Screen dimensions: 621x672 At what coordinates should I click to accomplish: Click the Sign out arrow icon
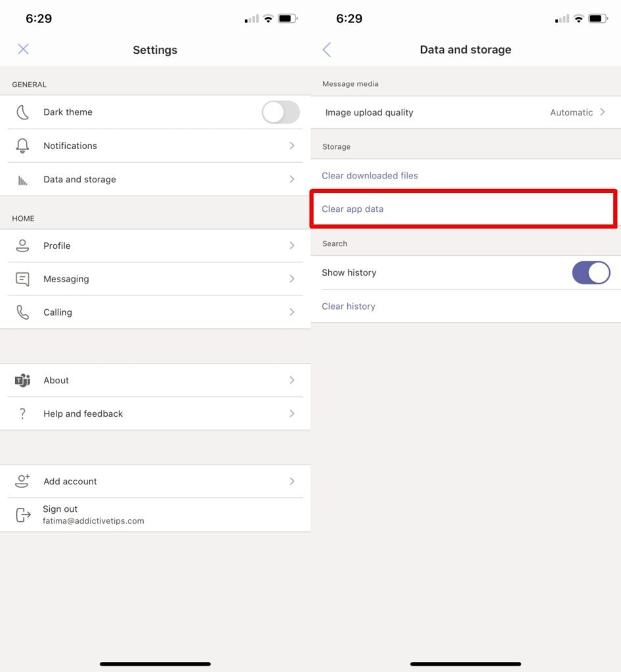[22, 514]
